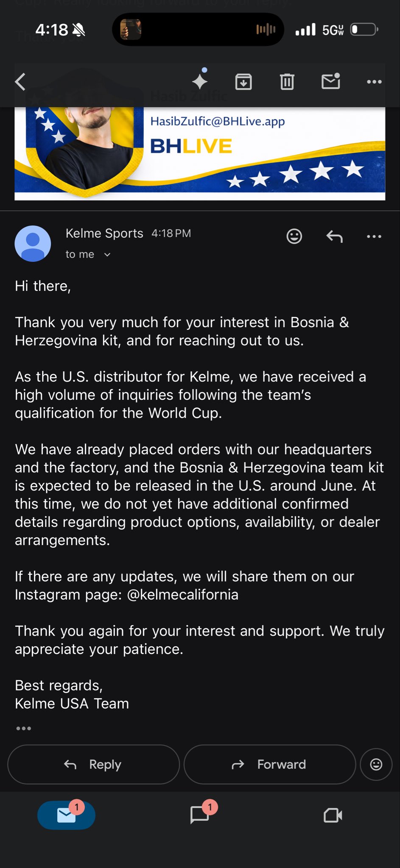Add emoji reaction beside the Kelme Sports header
The image size is (400, 868).
[294, 236]
